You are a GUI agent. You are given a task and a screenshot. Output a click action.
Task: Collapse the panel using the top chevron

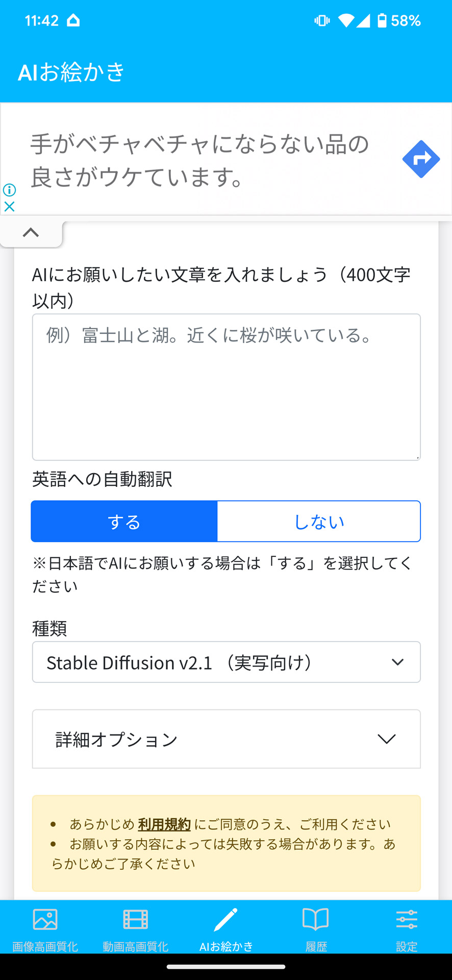pyautogui.click(x=31, y=233)
